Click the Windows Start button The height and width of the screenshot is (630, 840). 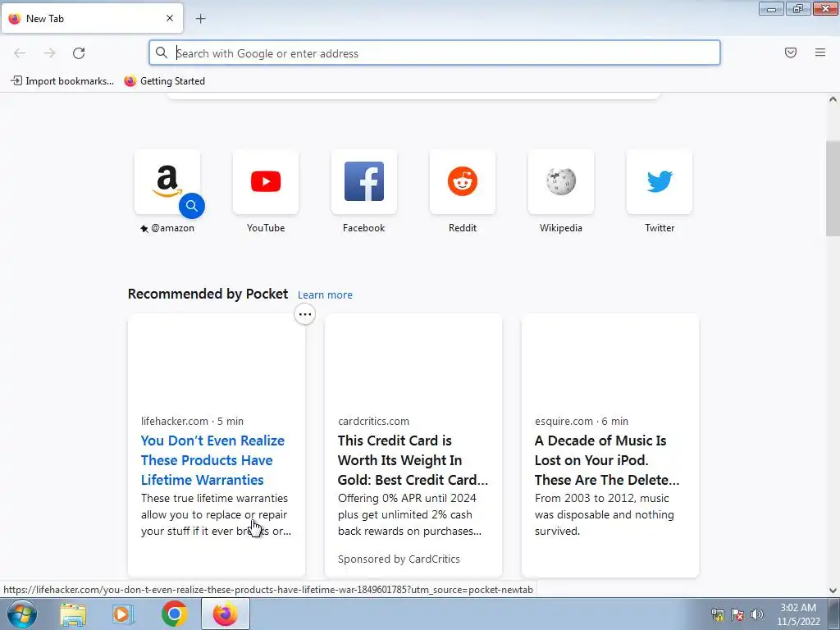coord(22,614)
